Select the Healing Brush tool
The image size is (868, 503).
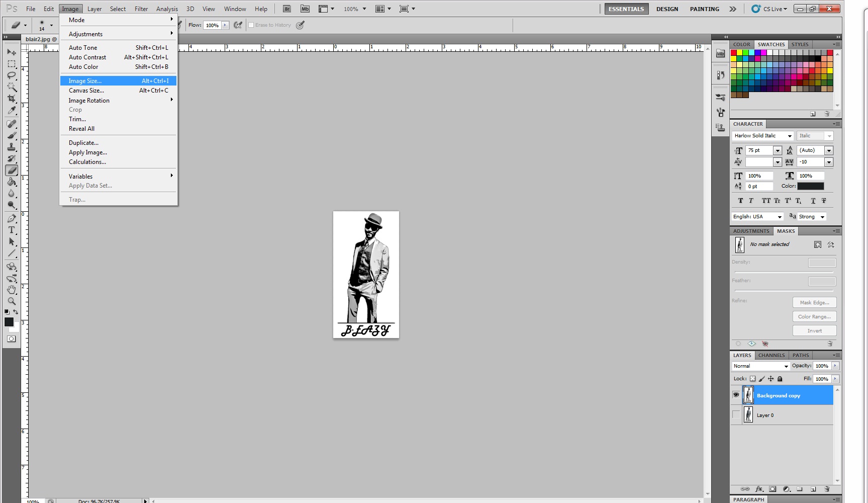(12, 124)
